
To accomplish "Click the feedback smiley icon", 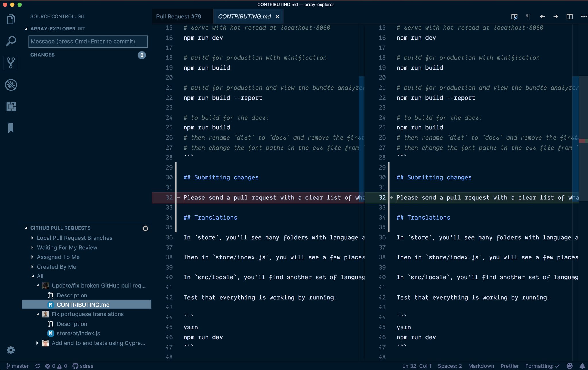I will point(570,366).
